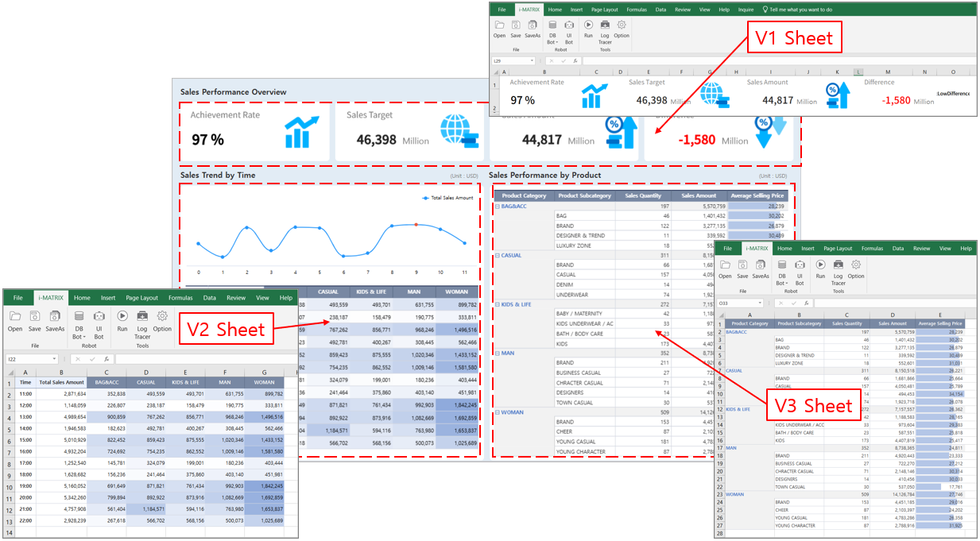Screen dimensions: 980x541
Task: Click the Average Selling Price header in the dashboard table
Action: (x=756, y=195)
